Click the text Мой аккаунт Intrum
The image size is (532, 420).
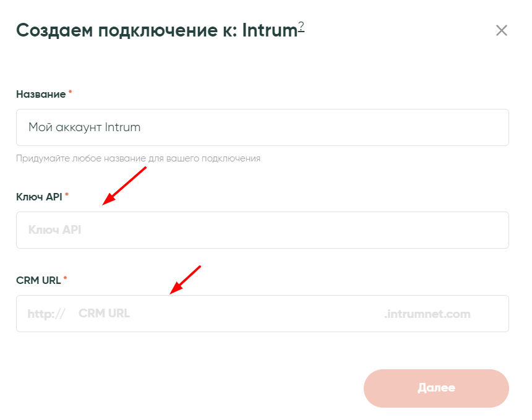[x=85, y=127]
